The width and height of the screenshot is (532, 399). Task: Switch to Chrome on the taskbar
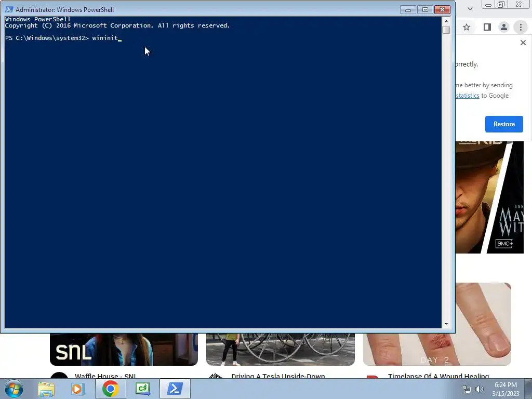click(x=110, y=389)
